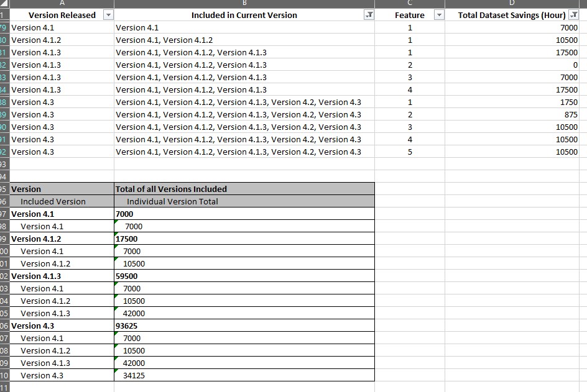
Task: Click savings value 875 in row 89
Action: coord(512,114)
